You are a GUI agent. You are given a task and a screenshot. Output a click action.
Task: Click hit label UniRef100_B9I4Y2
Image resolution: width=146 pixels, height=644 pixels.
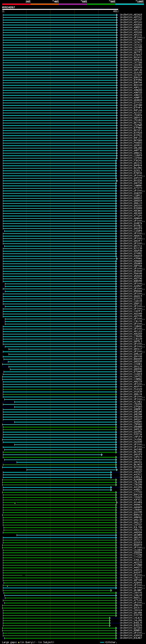(131, 58)
